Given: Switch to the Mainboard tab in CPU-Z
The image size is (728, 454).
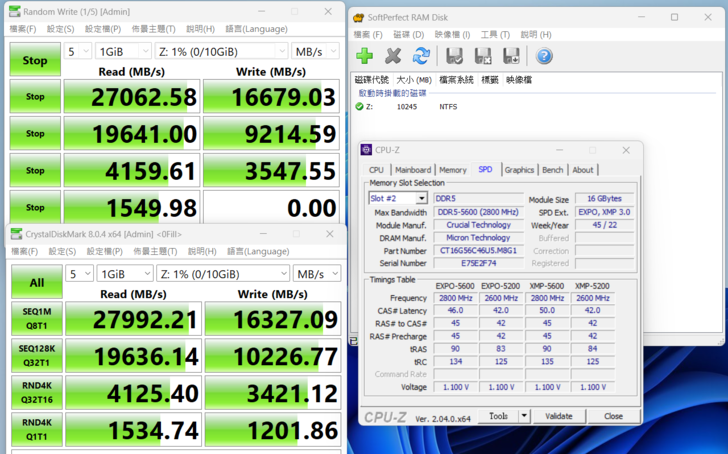Looking at the screenshot, I should coord(412,170).
